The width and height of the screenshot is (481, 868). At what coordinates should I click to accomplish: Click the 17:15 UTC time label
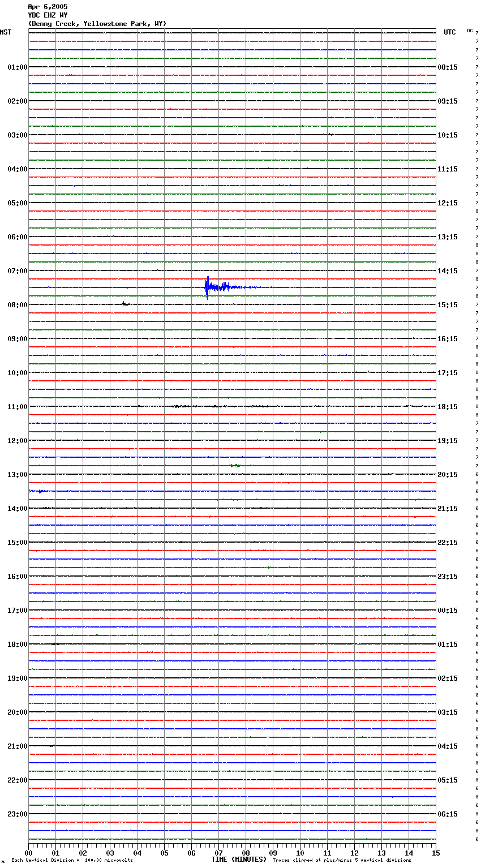[x=448, y=373]
